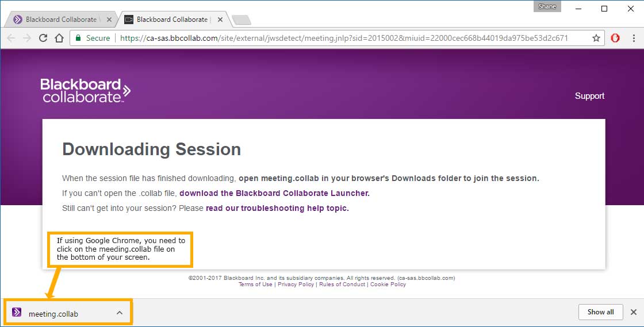Click the Show all downloads button
This screenshot has width=644, height=327.
coord(600,312)
